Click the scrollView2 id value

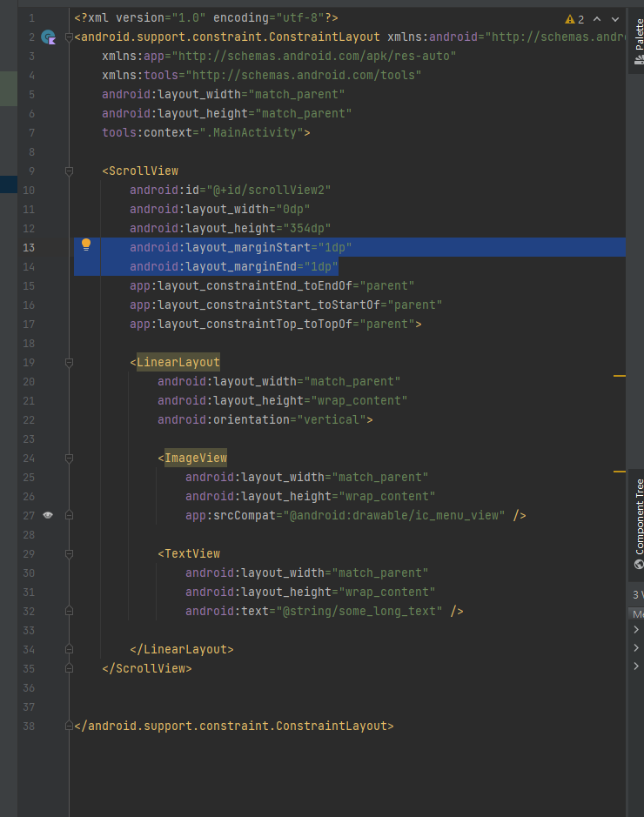pyautogui.click(x=269, y=191)
